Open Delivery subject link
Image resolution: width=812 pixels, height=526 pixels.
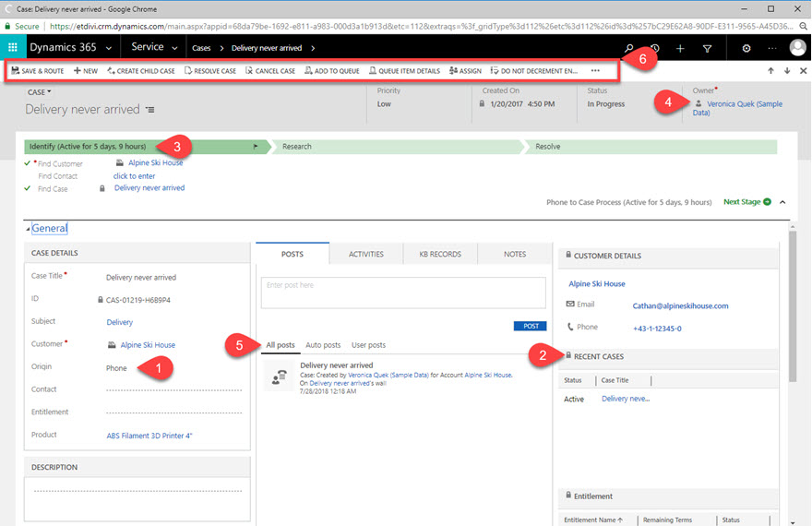tap(120, 322)
